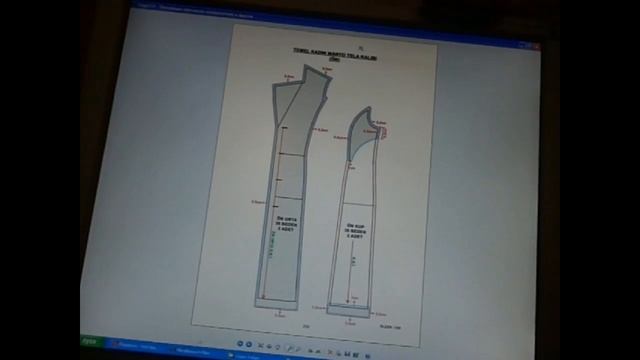Close the document viewer window with red X
640x360 pixels.
537,47
